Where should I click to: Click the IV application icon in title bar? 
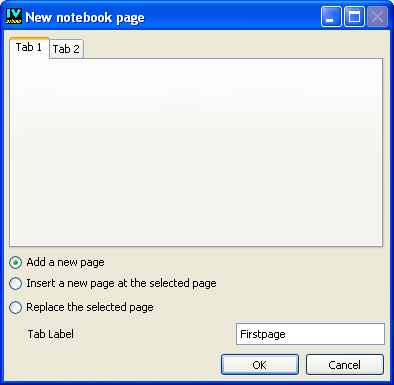14,16
